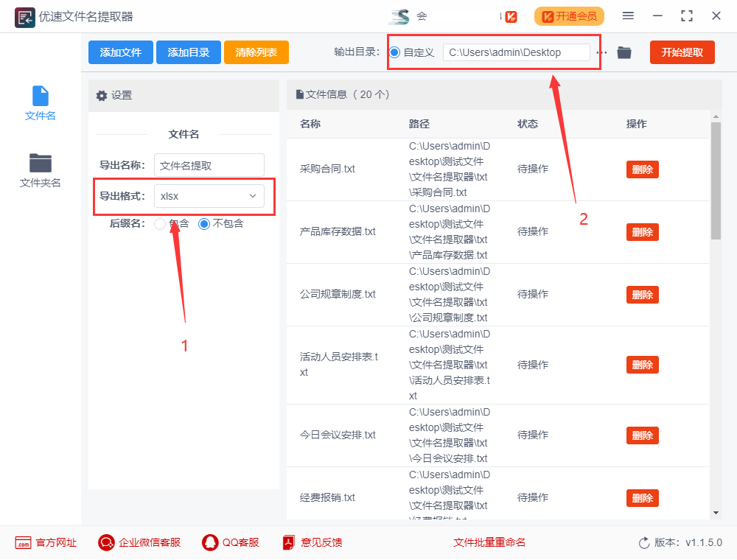Image resolution: width=737 pixels, height=560 pixels.
Task: Open the output folder icon
Action: click(x=624, y=52)
